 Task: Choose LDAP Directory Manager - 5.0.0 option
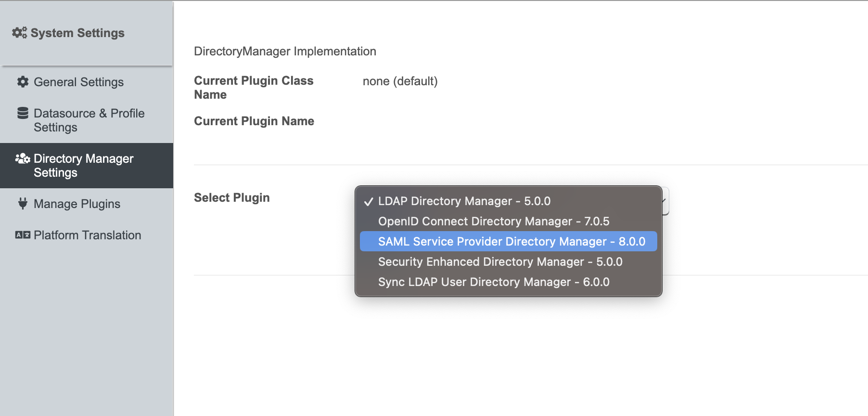(x=464, y=201)
